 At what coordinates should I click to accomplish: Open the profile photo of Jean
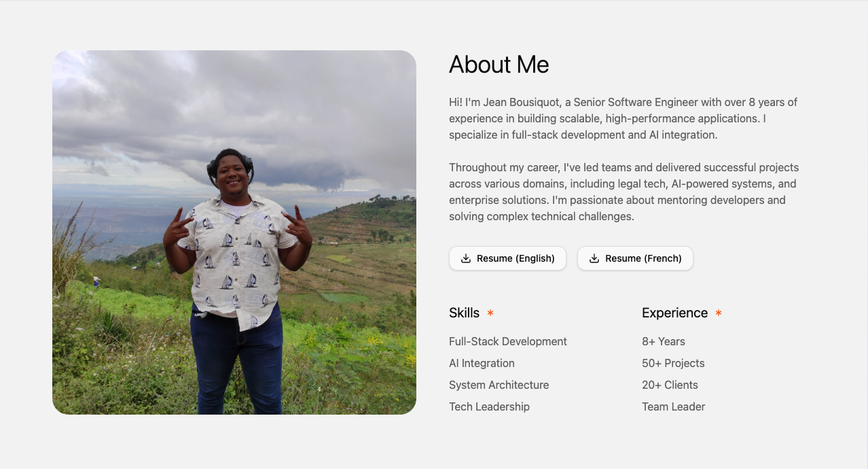pos(234,232)
